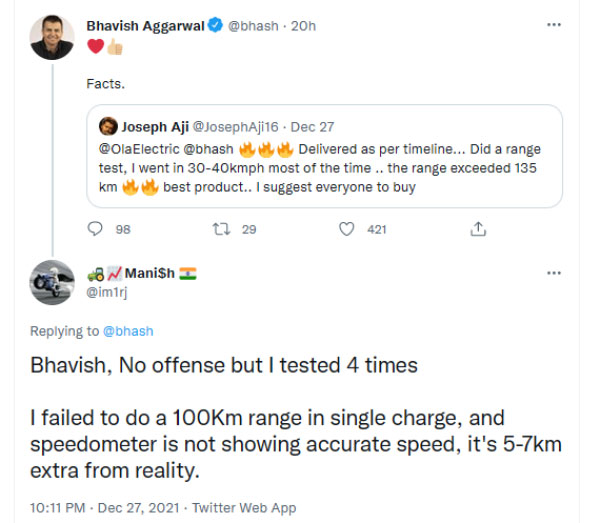Click Bhavish Aggarwal's profile picture
This screenshot has height=523, width=600.
point(51,34)
